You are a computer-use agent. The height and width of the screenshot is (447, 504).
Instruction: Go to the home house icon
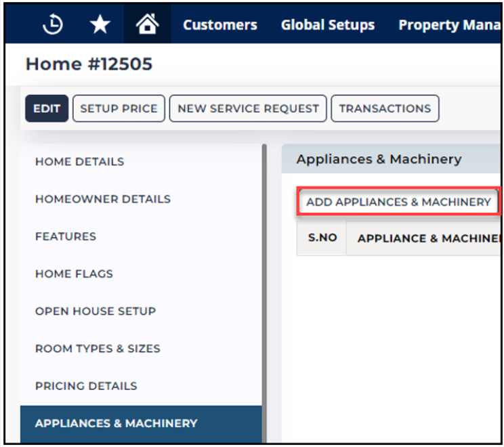[147, 24]
